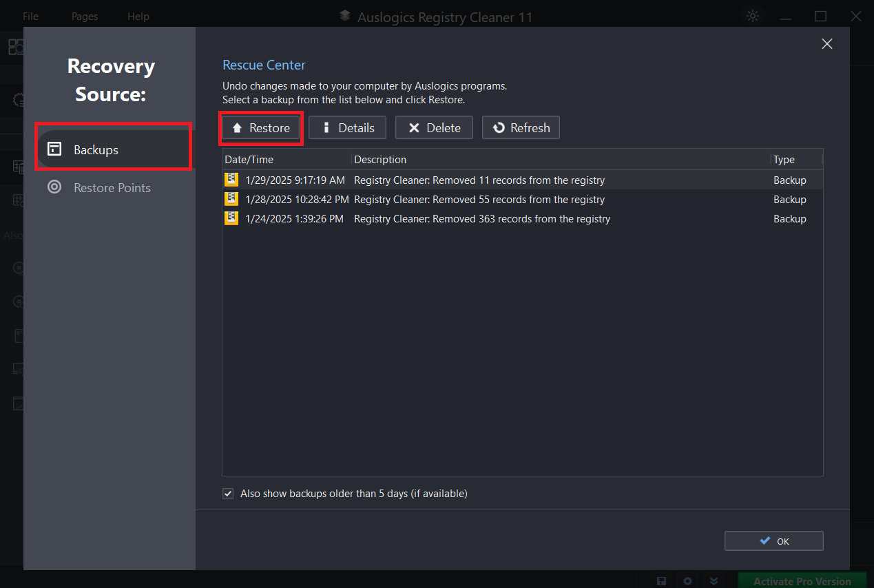Screen dimensions: 874x588
Task: Toggle light/dark theme sun icon
Action: (753, 16)
